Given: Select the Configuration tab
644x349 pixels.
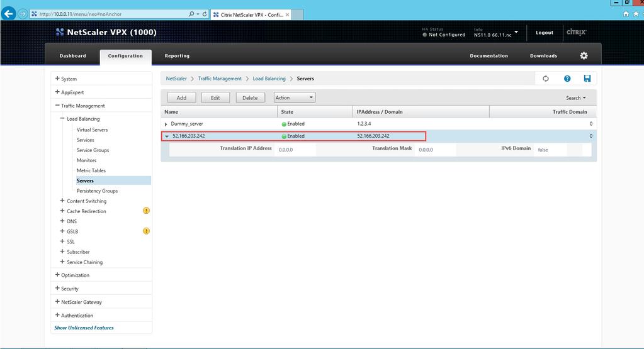Looking at the screenshot, I should point(125,56).
